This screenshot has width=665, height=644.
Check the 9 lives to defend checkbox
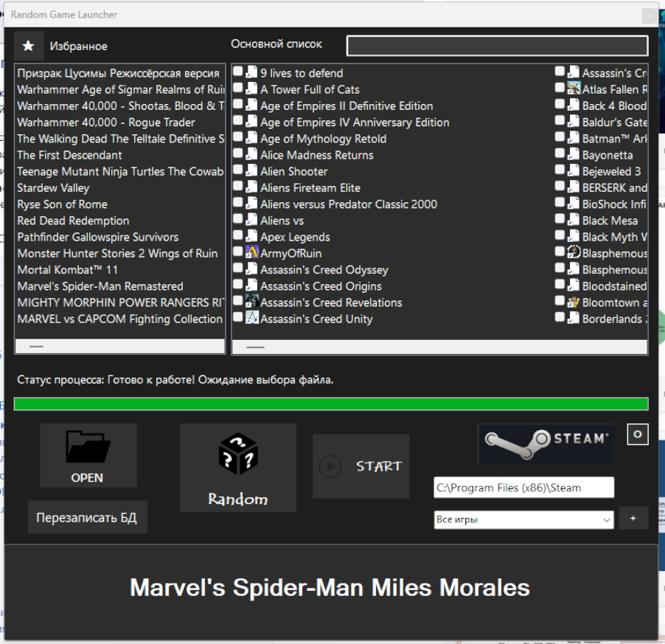pos(238,72)
